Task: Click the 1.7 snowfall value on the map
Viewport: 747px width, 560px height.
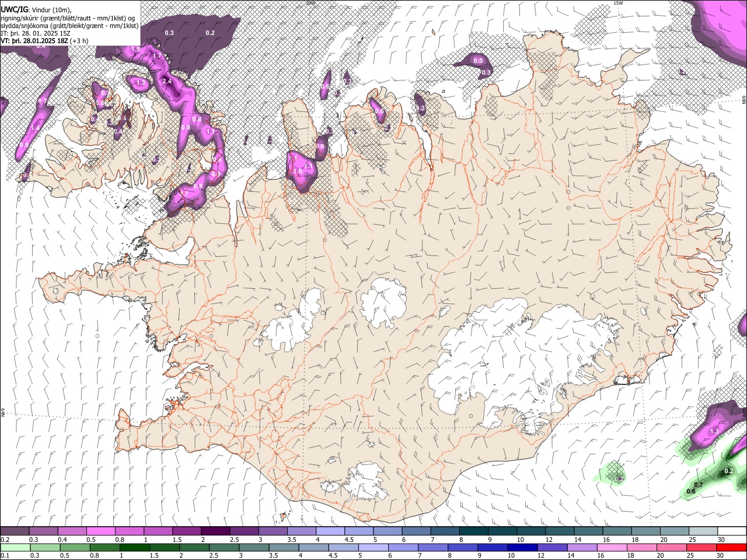Action: [156, 55]
